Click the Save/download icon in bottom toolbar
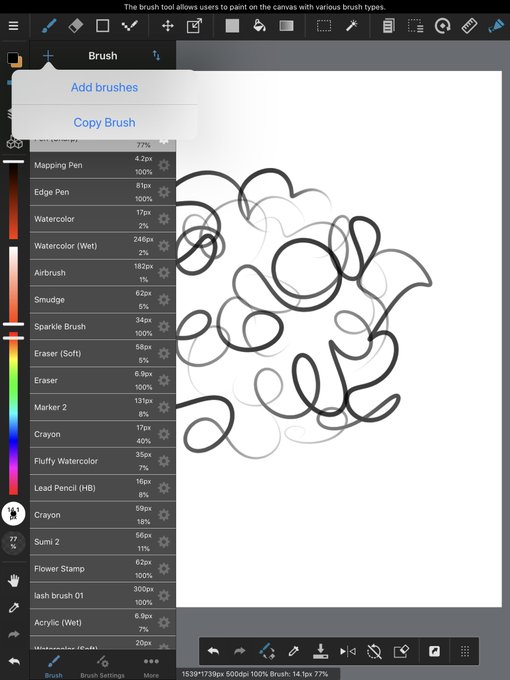This screenshot has width=510, height=680. coord(320,651)
